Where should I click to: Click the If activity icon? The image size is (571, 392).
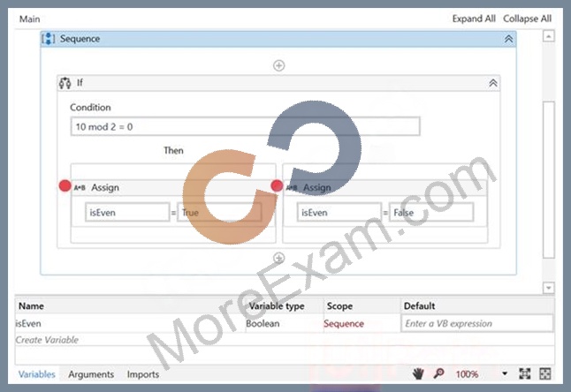[x=65, y=83]
